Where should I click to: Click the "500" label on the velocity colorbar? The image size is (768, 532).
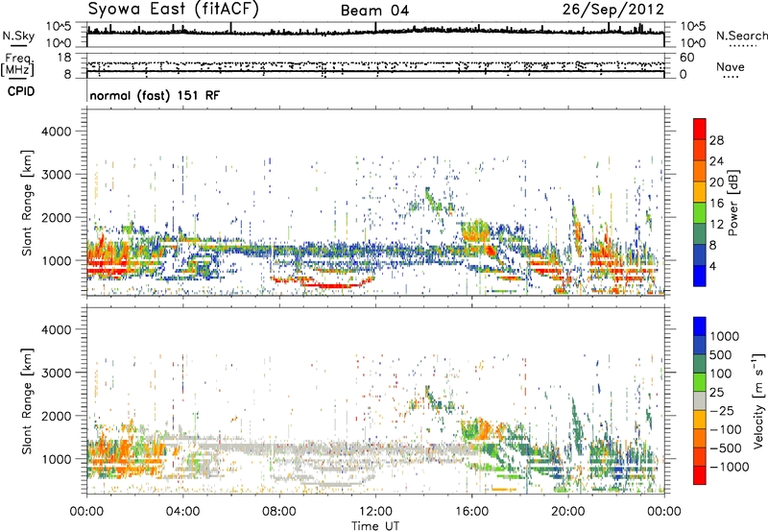[x=721, y=355]
